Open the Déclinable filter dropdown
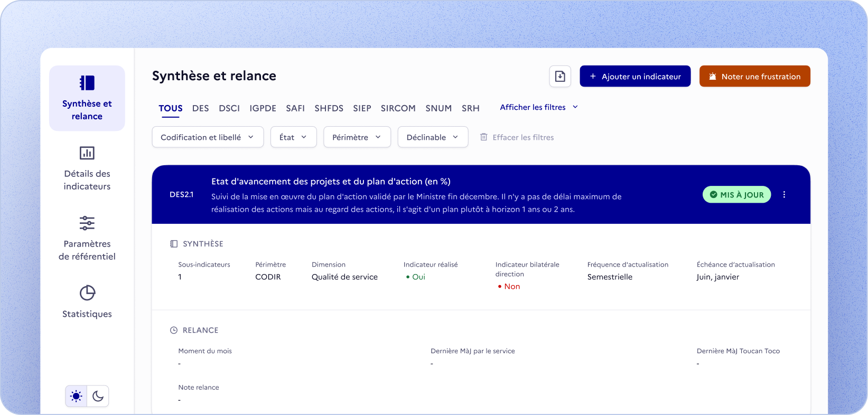Screen dimensions: 868x415 coord(433,137)
